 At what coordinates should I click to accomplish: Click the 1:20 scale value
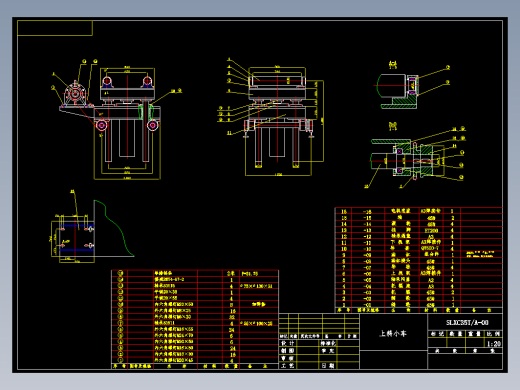494,344
